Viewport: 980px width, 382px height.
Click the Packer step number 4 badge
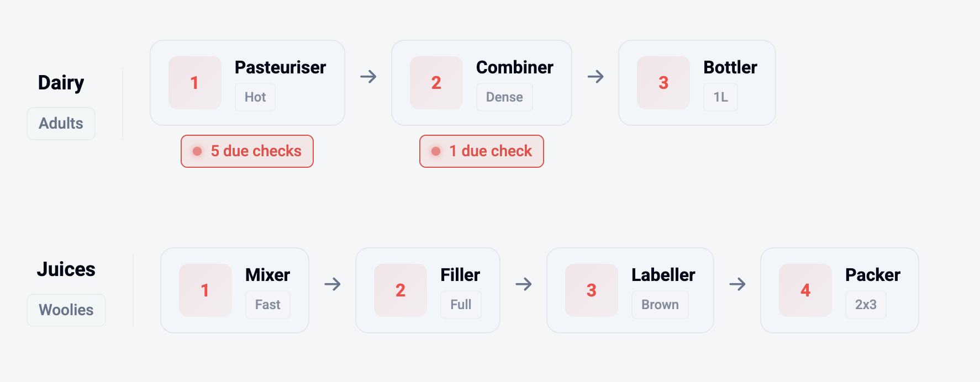(x=805, y=290)
